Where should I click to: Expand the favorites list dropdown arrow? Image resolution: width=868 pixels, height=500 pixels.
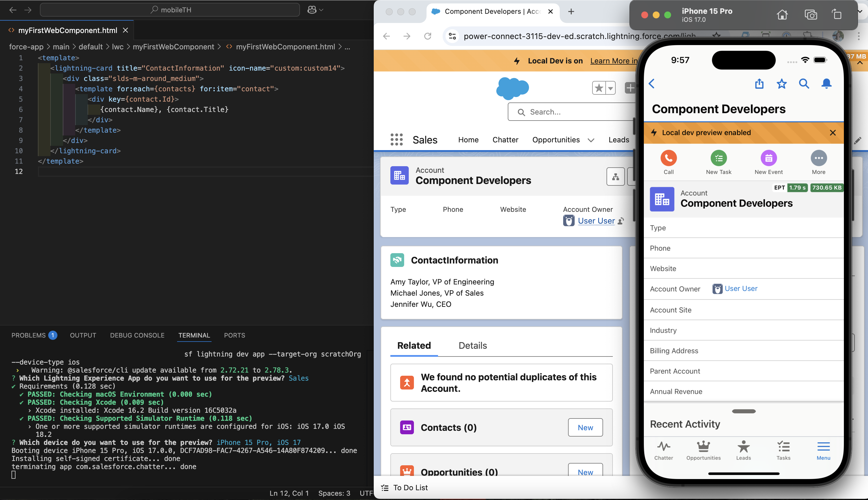[x=610, y=88]
